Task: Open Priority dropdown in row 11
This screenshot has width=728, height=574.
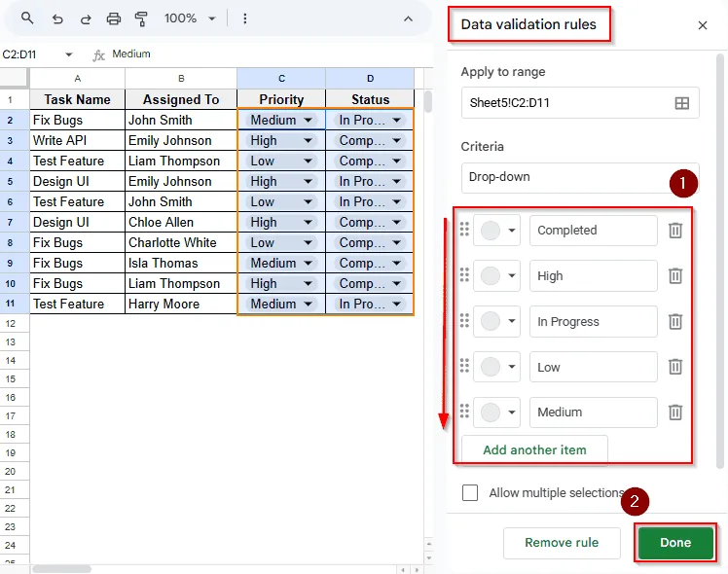Action: (x=308, y=304)
